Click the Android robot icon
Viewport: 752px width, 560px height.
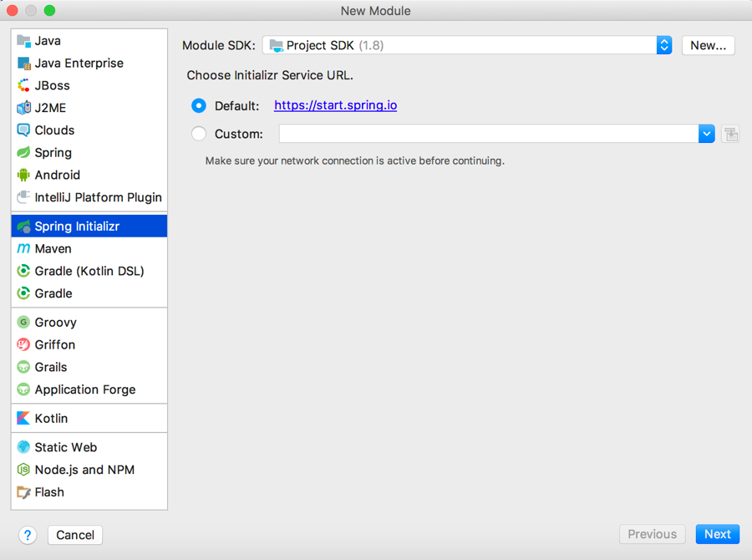[23, 175]
